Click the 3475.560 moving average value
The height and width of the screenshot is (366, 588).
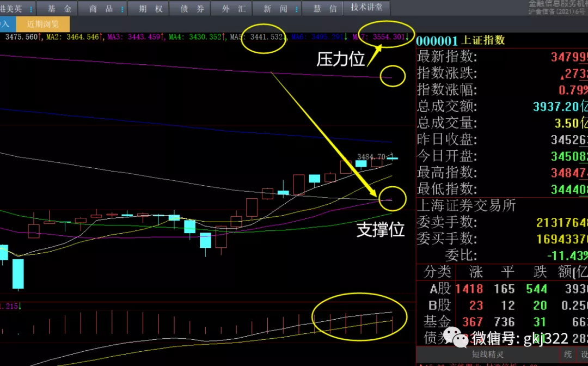pyautogui.click(x=23, y=37)
